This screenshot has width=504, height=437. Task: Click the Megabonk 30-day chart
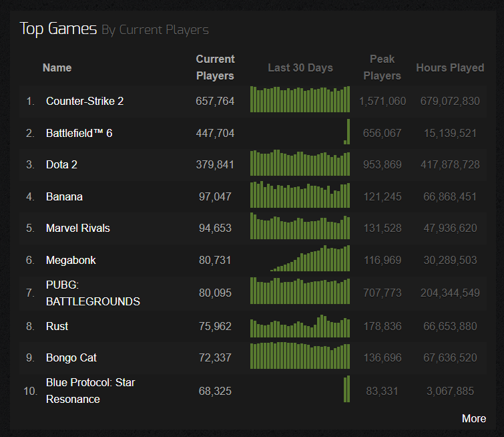pos(300,258)
